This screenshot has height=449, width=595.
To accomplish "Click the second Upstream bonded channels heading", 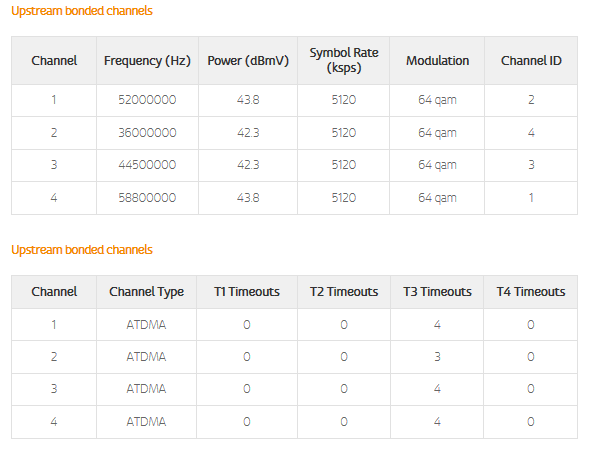I will pos(82,250).
